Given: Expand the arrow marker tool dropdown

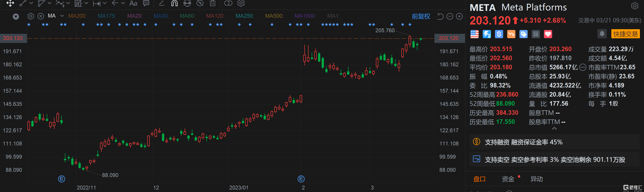Looking at the screenshot, I should (x=123, y=3).
